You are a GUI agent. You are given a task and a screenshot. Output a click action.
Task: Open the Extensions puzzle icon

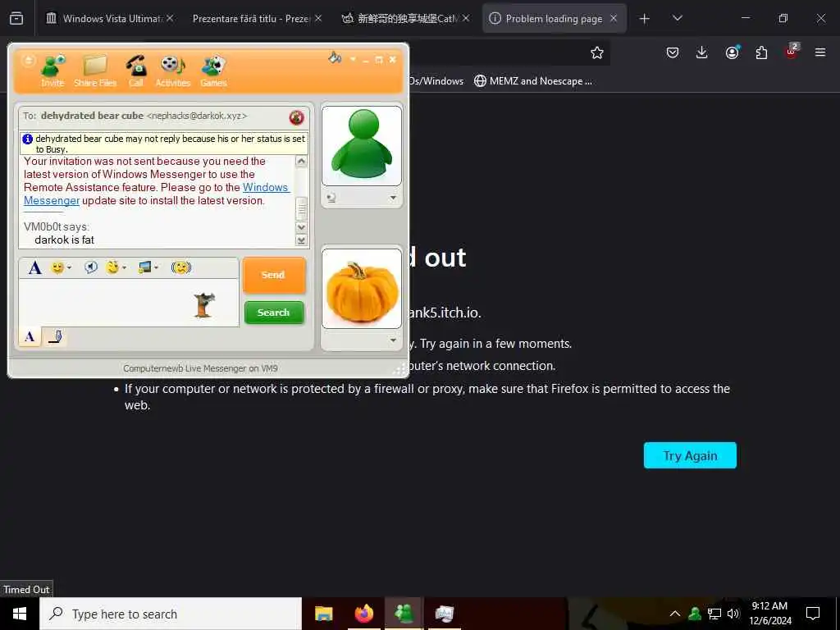coord(761,52)
